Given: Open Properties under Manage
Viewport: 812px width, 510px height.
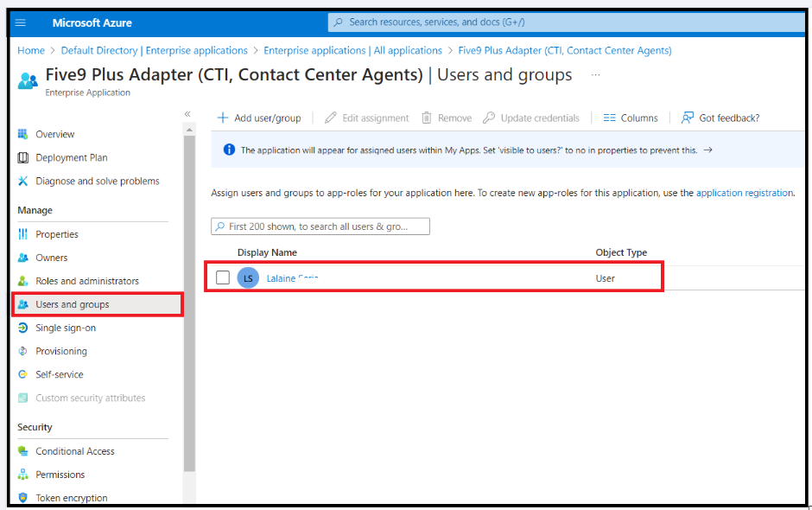Looking at the screenshot, I should click(x=57, y=234).
